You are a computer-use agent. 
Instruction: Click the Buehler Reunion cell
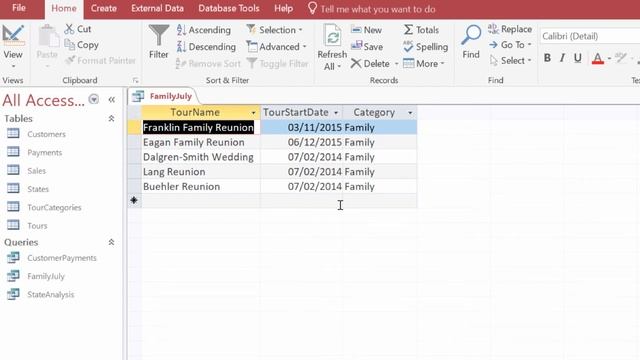(201, 187)
